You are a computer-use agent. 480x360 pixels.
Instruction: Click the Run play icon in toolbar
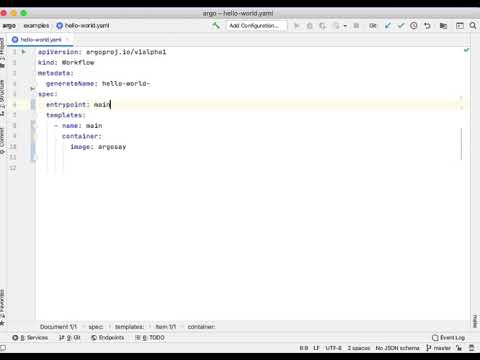coord(296,26)
